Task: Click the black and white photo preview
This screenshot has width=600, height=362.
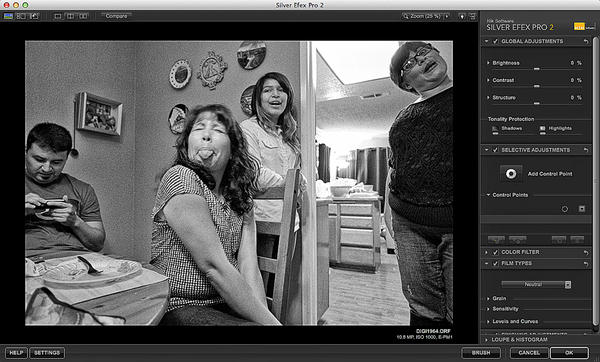Action: click(x=239, y=183)
